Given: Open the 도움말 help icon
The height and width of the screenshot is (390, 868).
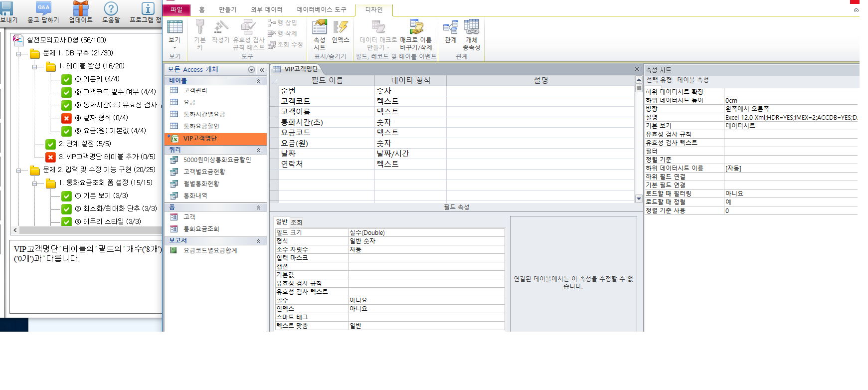Looking at the screenshot, I should pyautogui.click(x=111, y=8).
